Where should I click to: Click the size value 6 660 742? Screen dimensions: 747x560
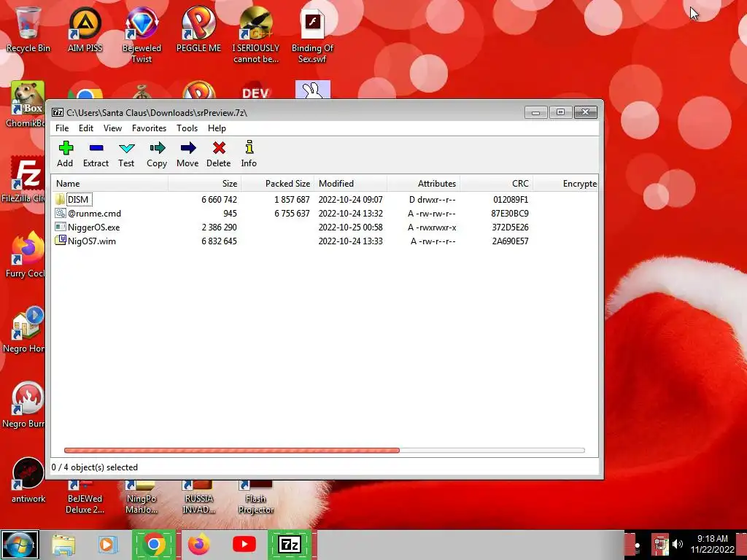pos(219,200)
